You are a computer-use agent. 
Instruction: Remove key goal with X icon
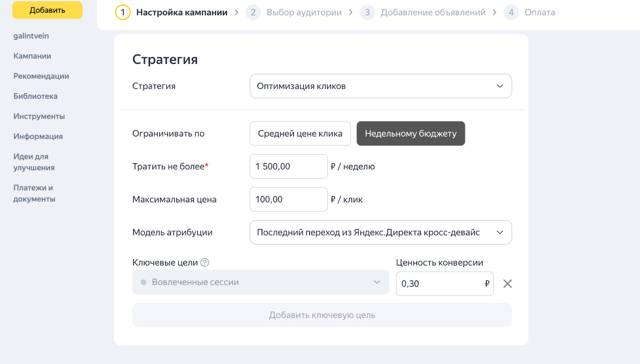[x=508, y=284]
